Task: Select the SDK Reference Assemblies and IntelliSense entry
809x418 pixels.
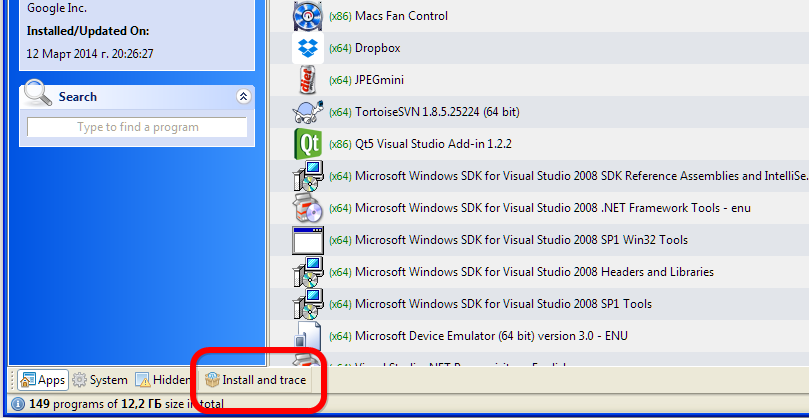Action: [567, 176]
